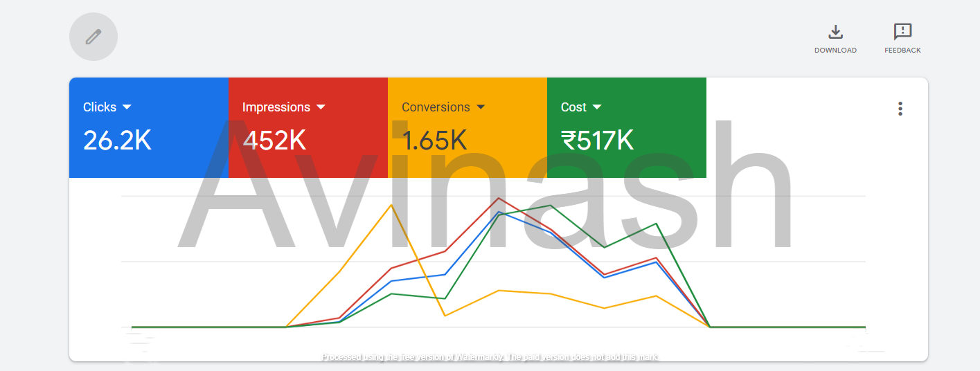
Task: Select the Clicks label on blue card
Action: [x=100, y=107]
